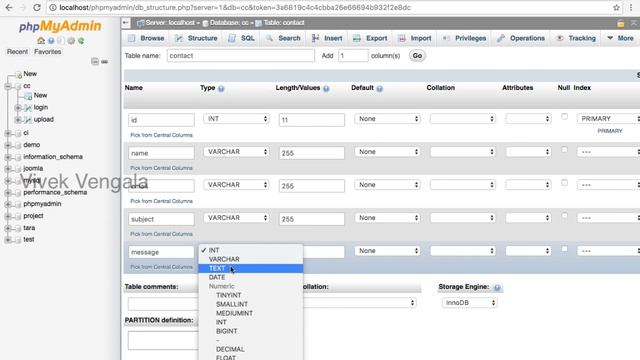Click Pick from Central Columns under subject
Screen dimensions: 640x360
tap(161, 234)
